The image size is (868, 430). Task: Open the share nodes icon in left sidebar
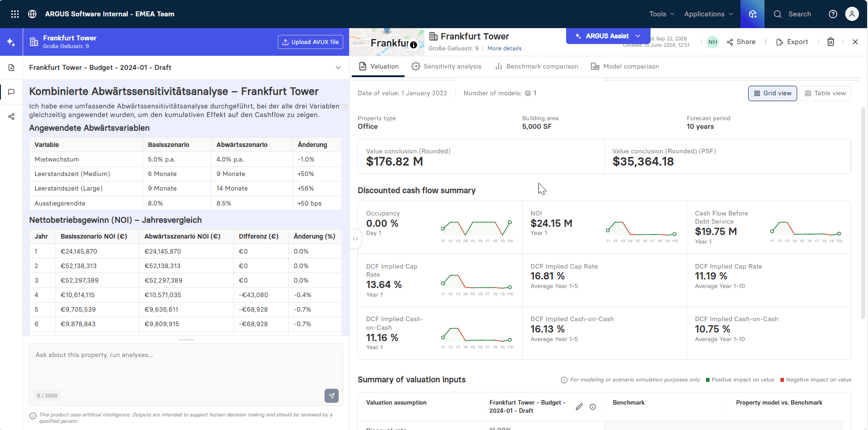point(11,117)
